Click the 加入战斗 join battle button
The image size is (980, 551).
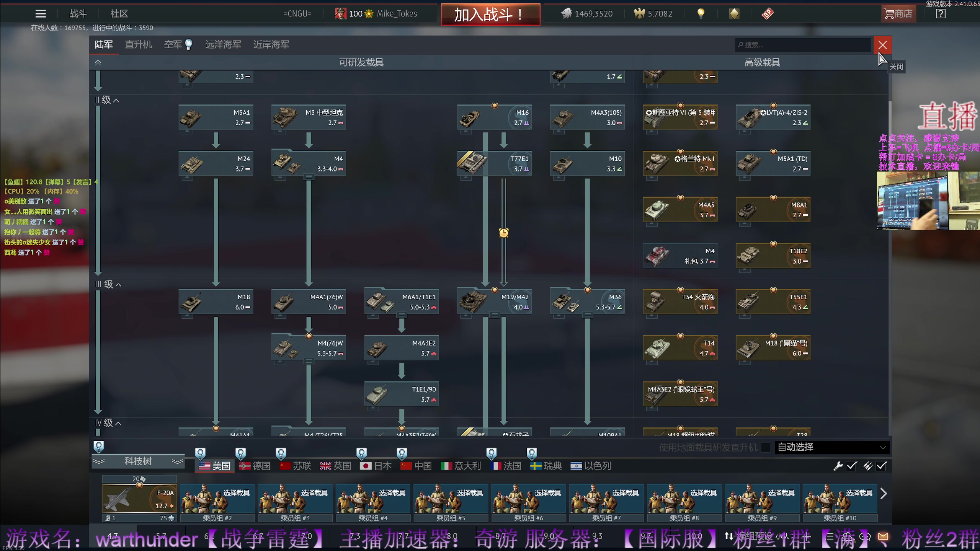point(490,15)
